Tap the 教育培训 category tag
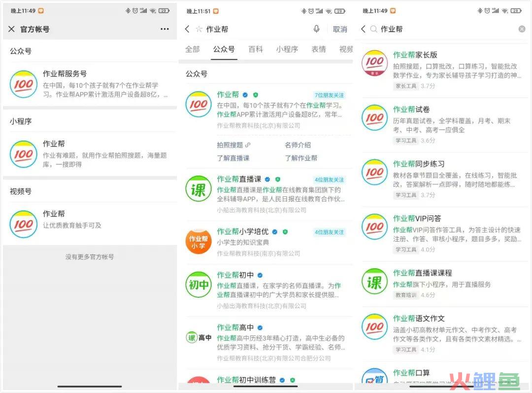Screen dimensions: 532x393 [406, 295]
